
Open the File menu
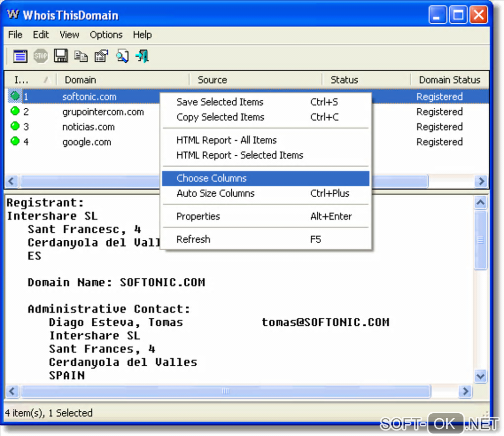[x=15, y=35]
